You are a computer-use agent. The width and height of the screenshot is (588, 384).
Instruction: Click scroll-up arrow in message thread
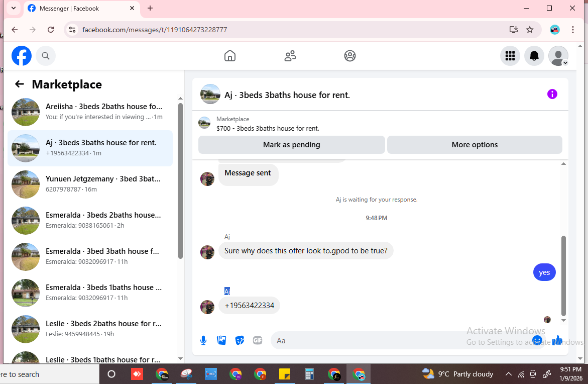click(563, 164)
